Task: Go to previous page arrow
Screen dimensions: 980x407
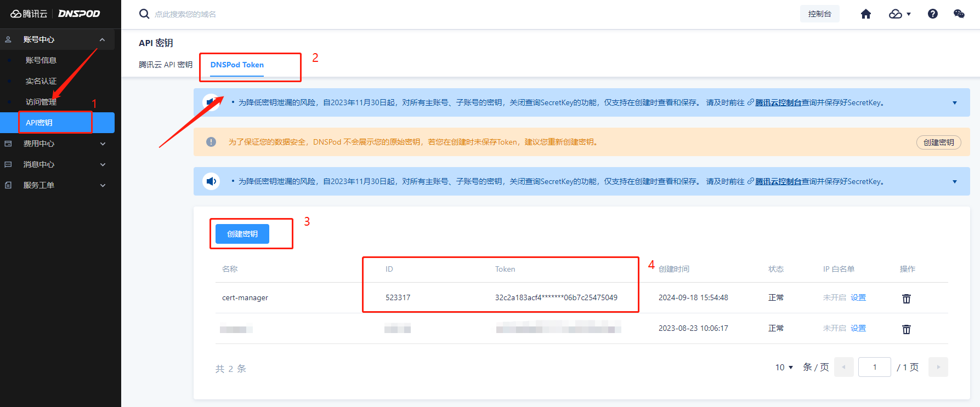Action: point(844,367)
